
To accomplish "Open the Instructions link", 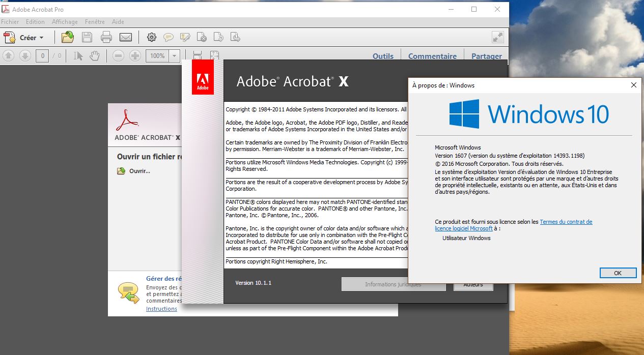I will (161, 309).
